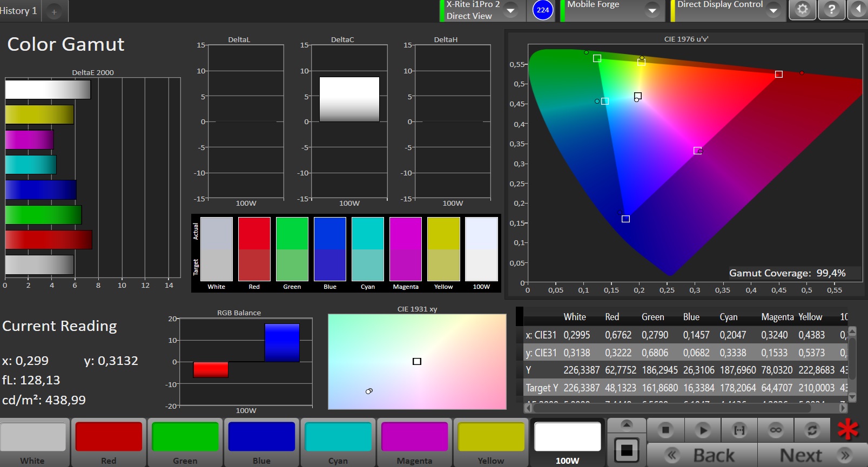The width and height of the screenshot is (868, 467).
Task: Click the cd/m²: 438,99 reading
Action: [44, 400]
